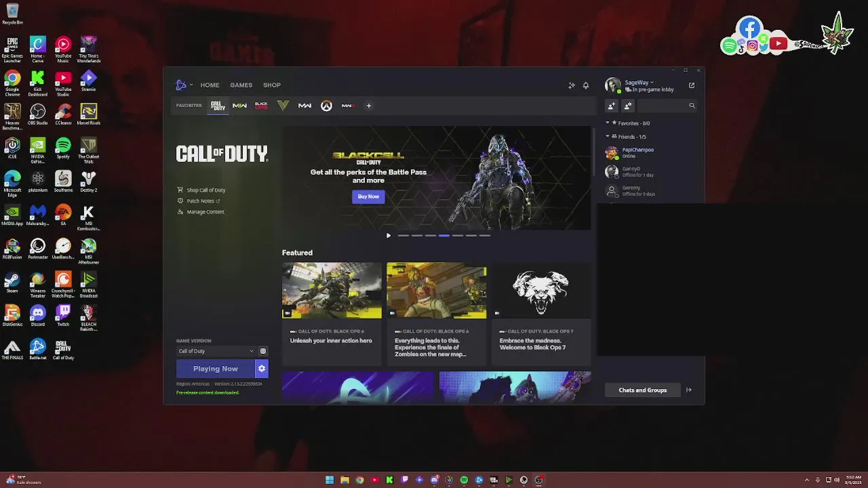Click the friend management gear icon
The image size is (868, 488).
coord(628,106)
